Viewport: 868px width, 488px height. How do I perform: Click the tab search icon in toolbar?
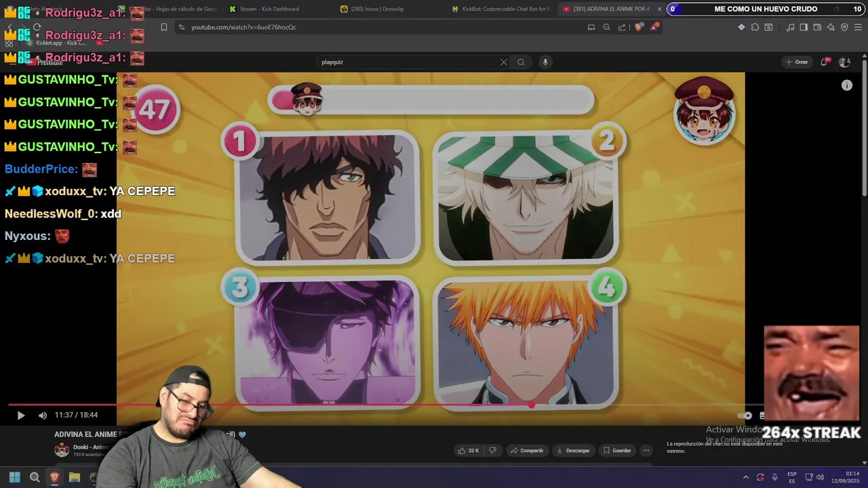pyautogui.click(x=768, y=27)
